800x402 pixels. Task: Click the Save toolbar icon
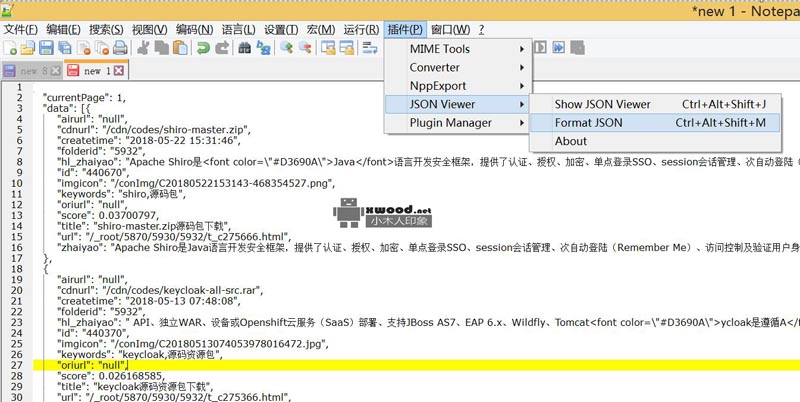pos(46,48)
